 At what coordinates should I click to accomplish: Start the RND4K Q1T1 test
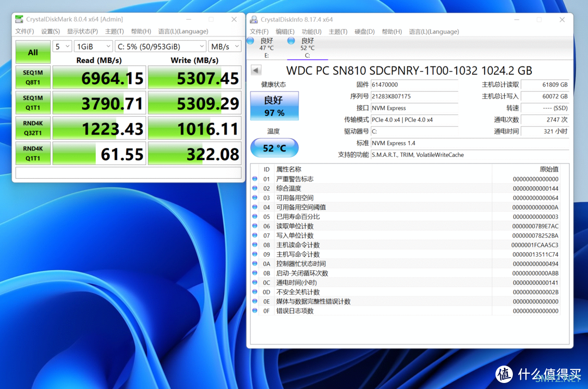[x=33, y=153]
